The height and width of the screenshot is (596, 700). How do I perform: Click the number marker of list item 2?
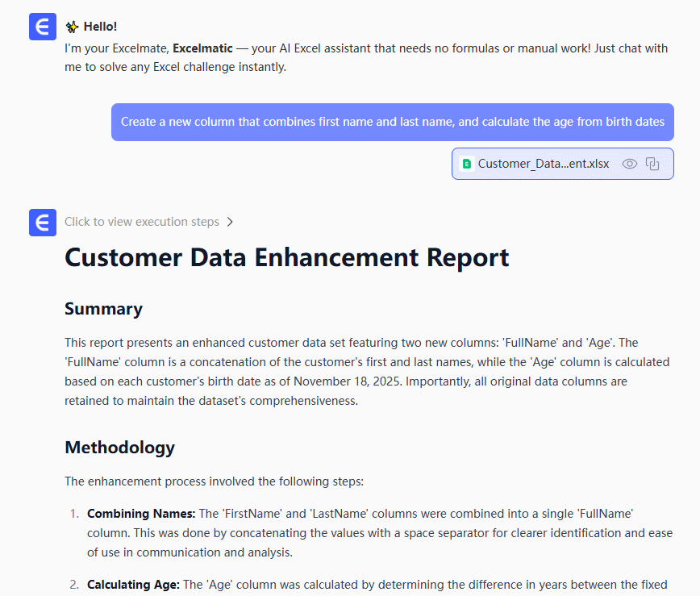[x=74, y=584]
